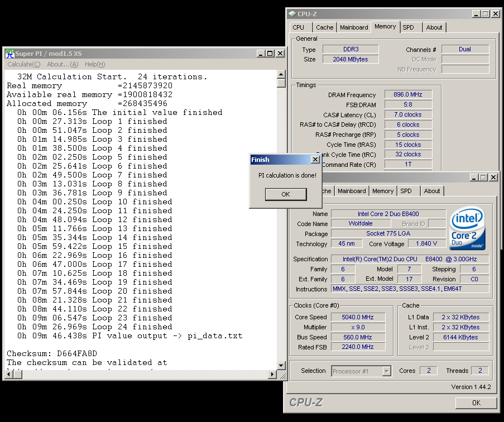Viewport: 504px width, 422px height.
Task: Open SPD tab in front CPU-Z window
Action: pos(408,191)
